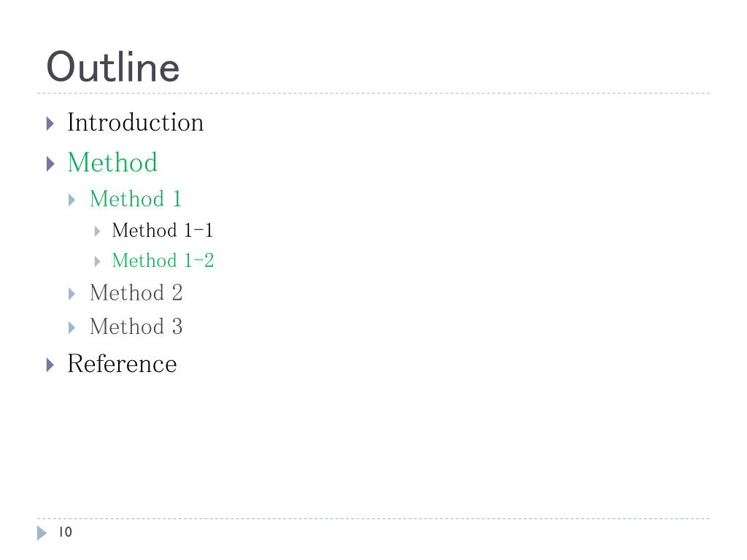Image resolution: width=747 pixels, height=560 pixels.
Task: Click the footer triangle next to page number
Action: point(42,533)
